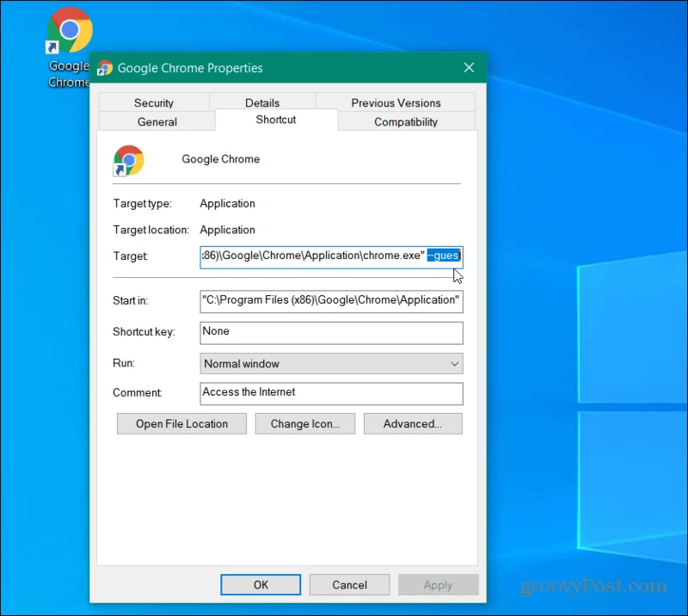
Task: Click the Change Icon button
Action: click(305, 423)
